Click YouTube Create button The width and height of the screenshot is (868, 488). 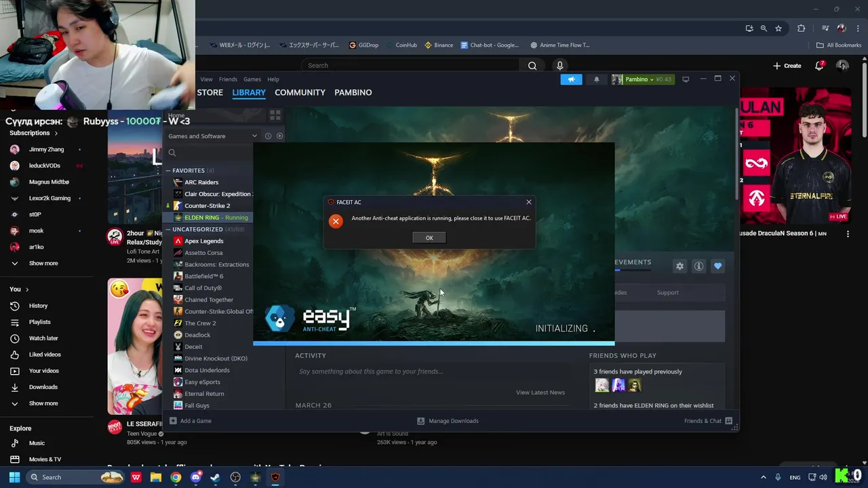787,66
